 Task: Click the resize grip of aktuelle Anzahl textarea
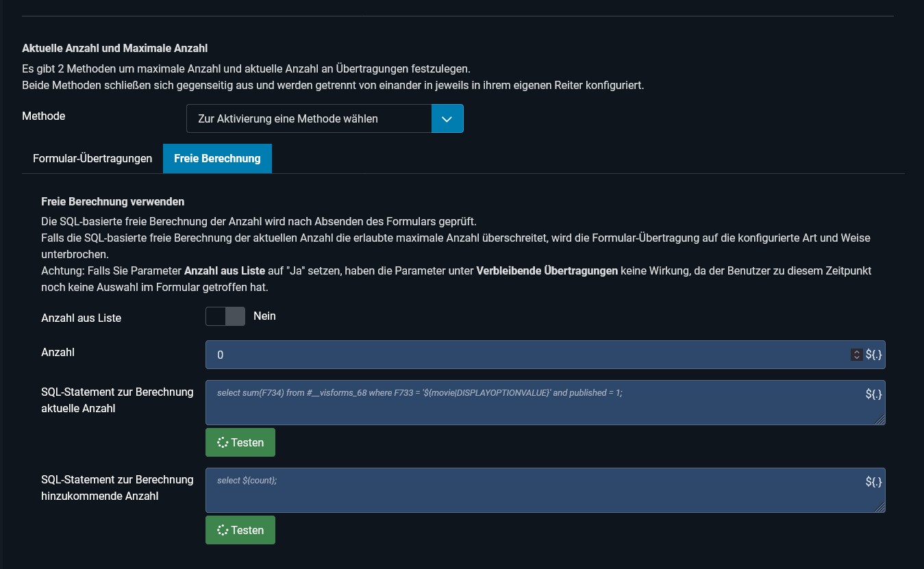click(880, 420)
